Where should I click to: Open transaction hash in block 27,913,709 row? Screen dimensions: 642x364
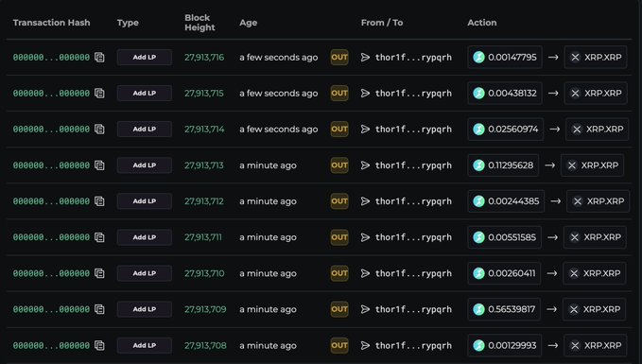coord(51,309)
